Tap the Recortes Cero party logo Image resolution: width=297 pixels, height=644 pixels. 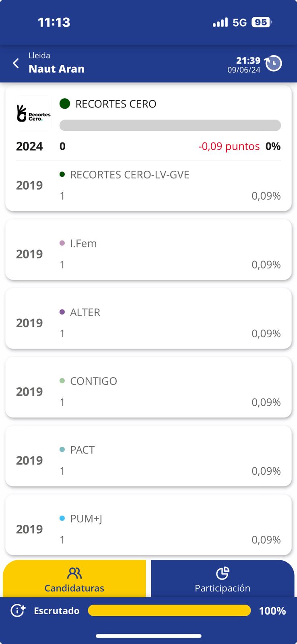(x=34, y=114)
